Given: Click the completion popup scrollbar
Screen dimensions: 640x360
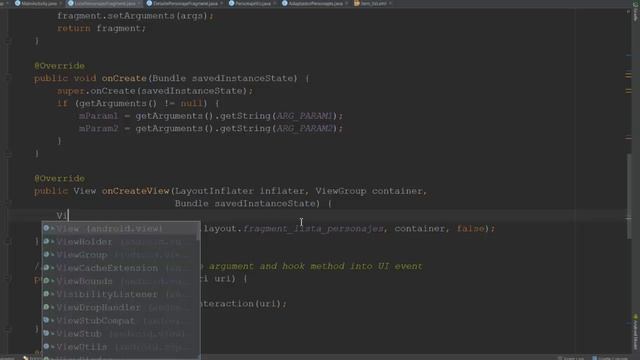Looking at the screenshot, I should [198, 231].
